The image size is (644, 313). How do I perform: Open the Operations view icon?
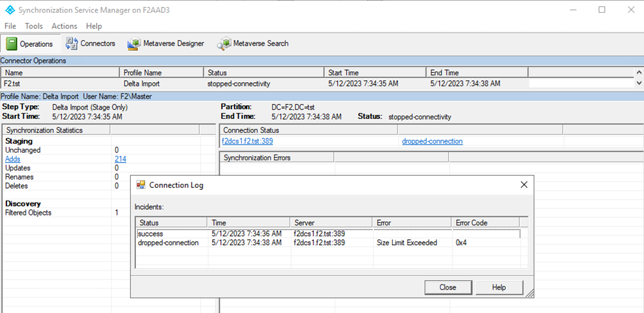tap(11, 44)
